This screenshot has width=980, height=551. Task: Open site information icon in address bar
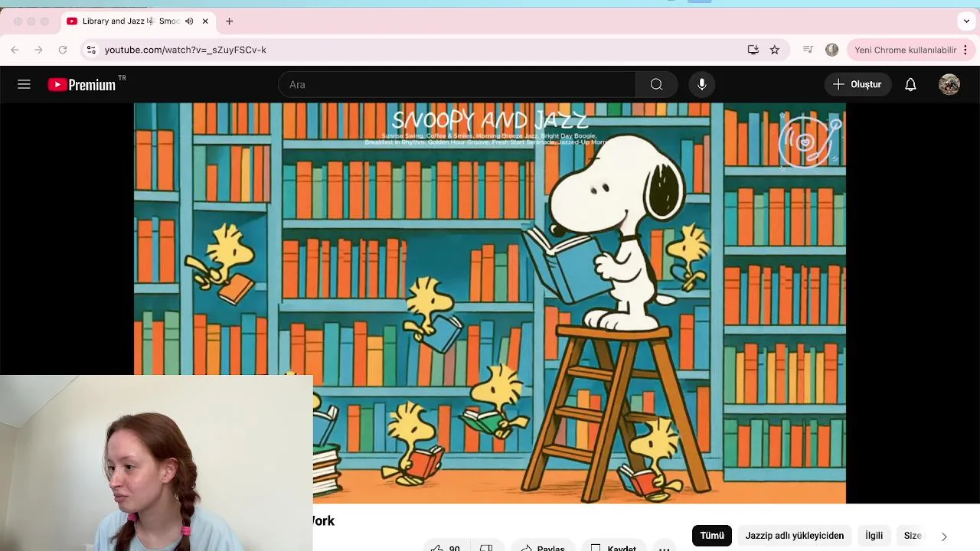pyautogui.click(x=91, y=50)
